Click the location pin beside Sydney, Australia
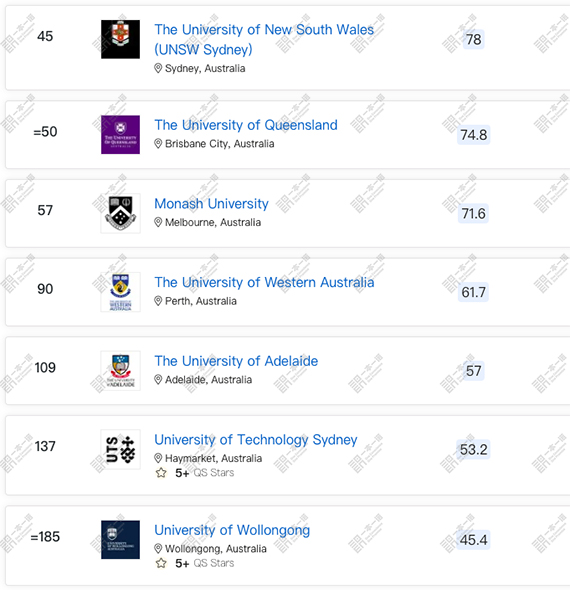The width and height of the screenshot is (570, 590). point(158,68)
